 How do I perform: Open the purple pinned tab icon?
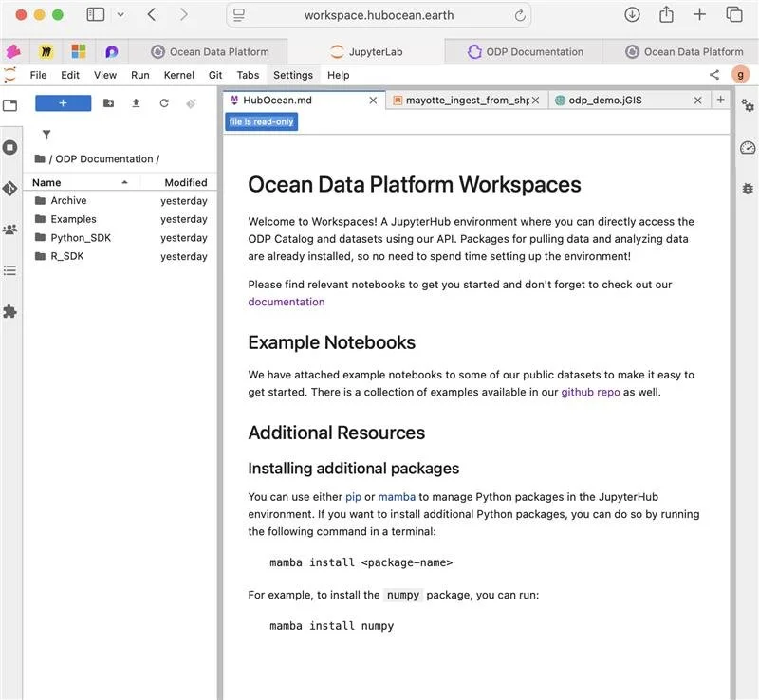[112, 51]
